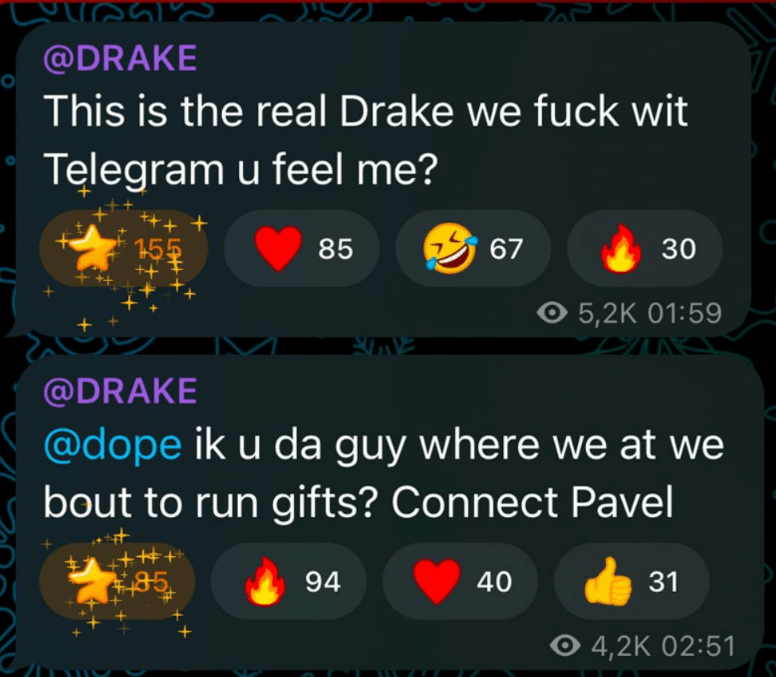This screenshot has height=677, width=776.
Task: Tap the thumbs up reaction with 31
Action: 631,581
